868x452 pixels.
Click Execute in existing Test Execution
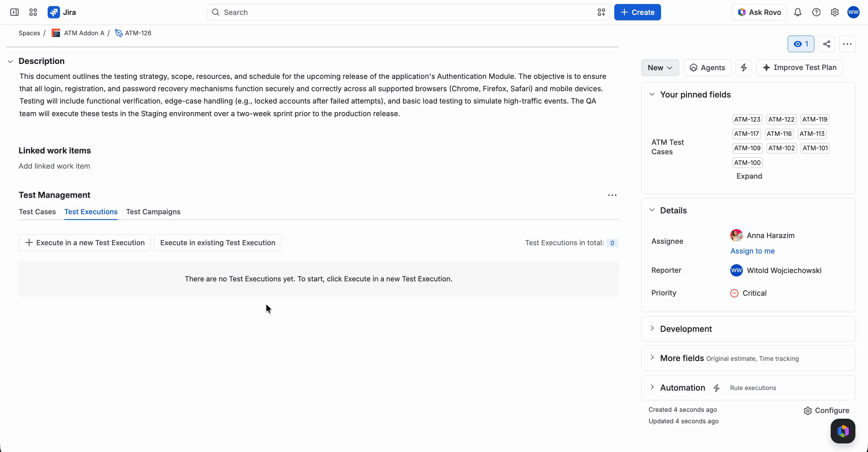[218, 243]
